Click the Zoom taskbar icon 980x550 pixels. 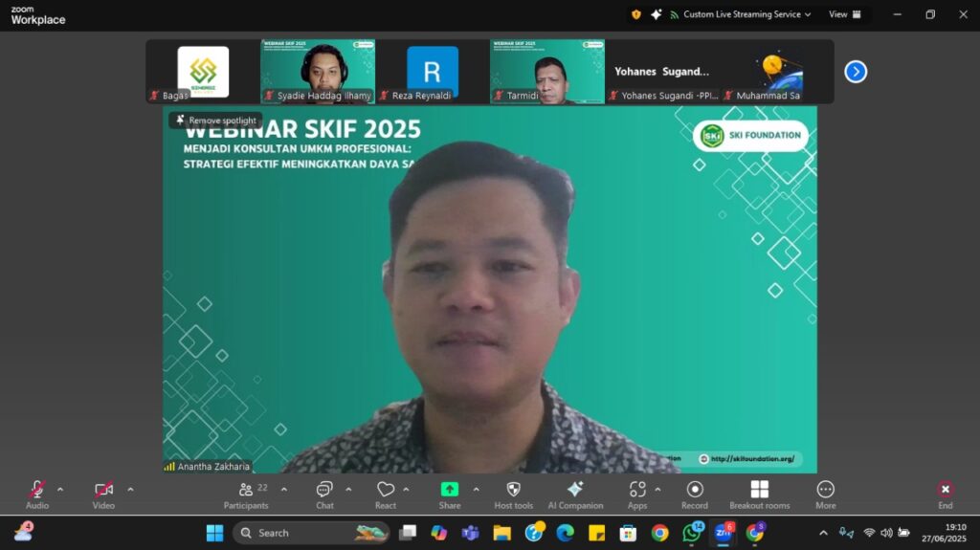click(x=724, y=533)
